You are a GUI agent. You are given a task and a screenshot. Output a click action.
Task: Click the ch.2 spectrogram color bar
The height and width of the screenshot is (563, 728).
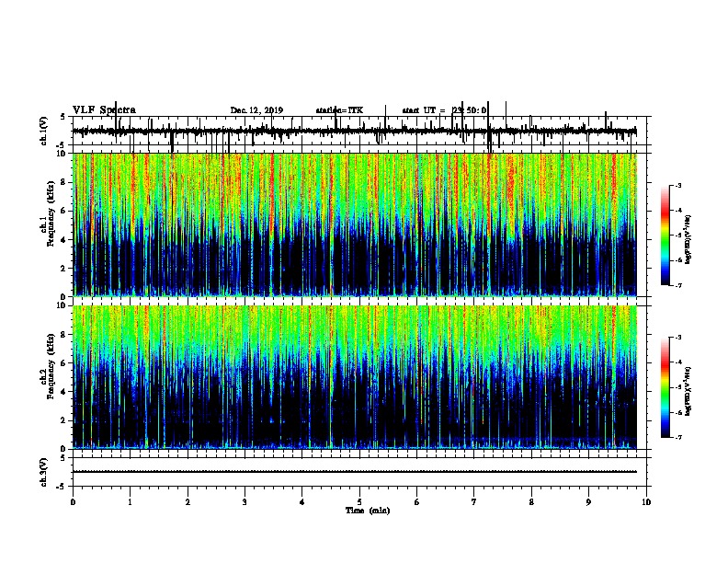pos(665,387)
